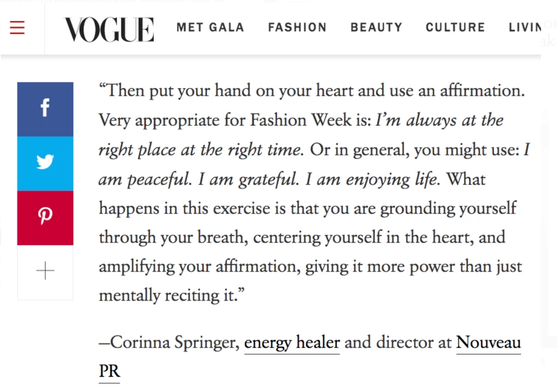Open the red hamburger menu
The height and width of the screenshot is (392, 557).
[17, 27]
